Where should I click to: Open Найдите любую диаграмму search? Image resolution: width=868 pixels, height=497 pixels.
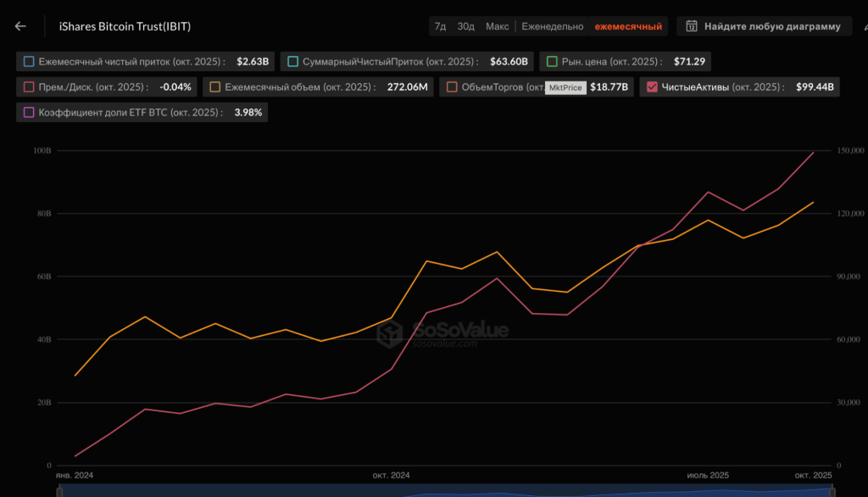tap(764, 26)
